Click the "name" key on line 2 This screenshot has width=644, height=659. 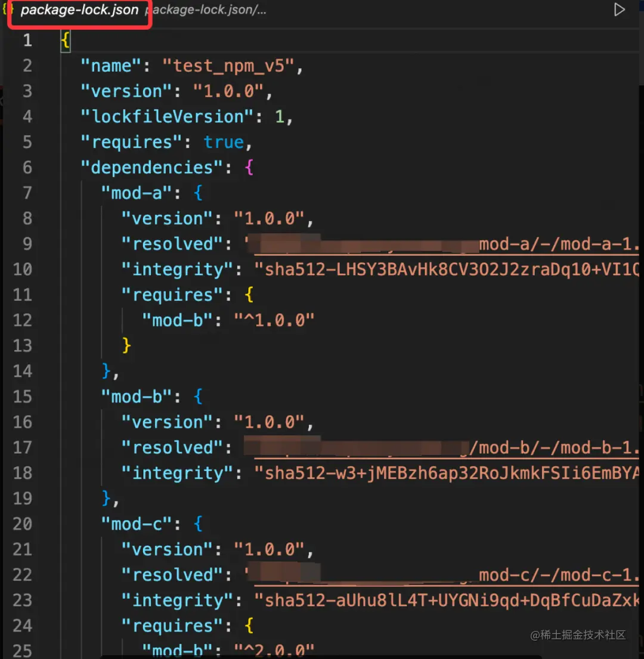tap(111, 66)
